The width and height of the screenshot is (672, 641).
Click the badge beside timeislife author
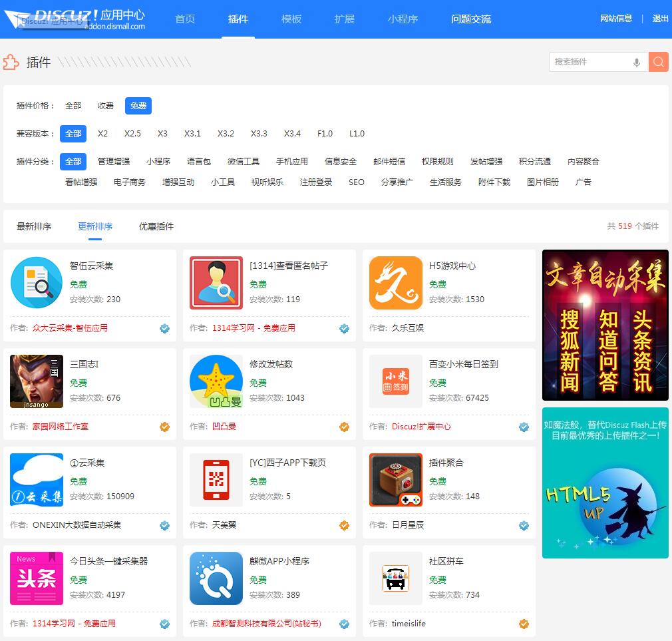click(524, 624)
